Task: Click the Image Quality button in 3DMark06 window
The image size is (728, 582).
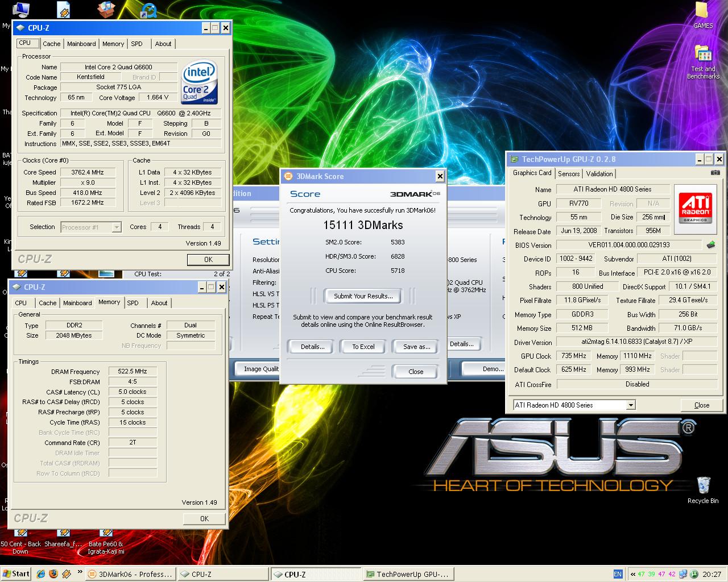Action: (257, 369)
